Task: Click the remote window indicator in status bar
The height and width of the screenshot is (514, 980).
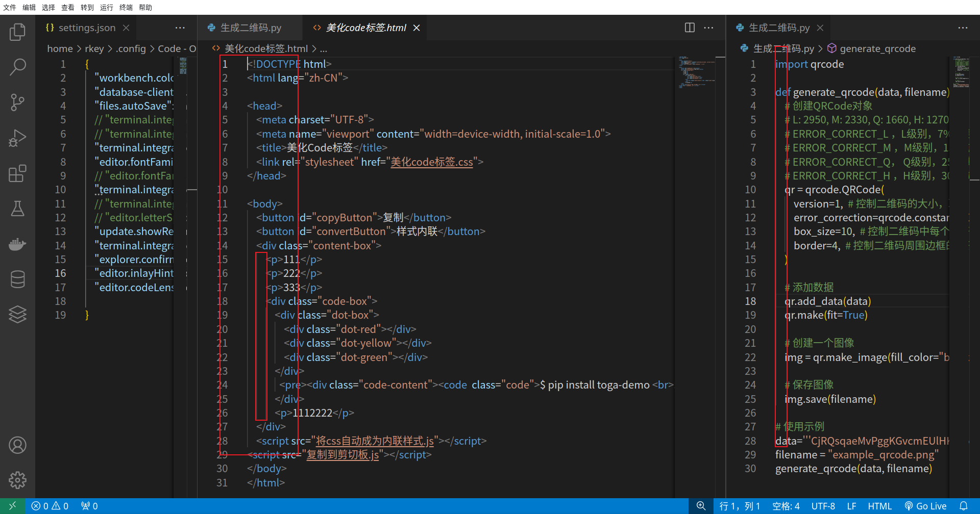Action: pyautogui.click(x=13, y=506)
